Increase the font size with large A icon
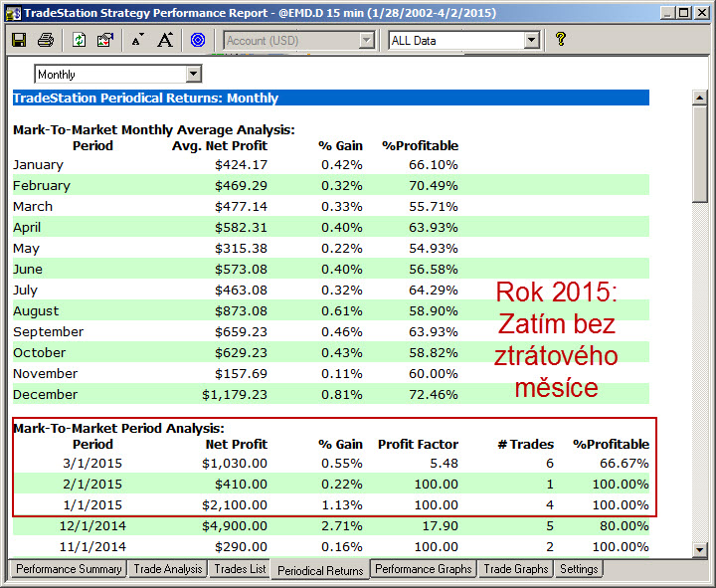Viewport: 716px width, 588px height. [x=165, y=40]
